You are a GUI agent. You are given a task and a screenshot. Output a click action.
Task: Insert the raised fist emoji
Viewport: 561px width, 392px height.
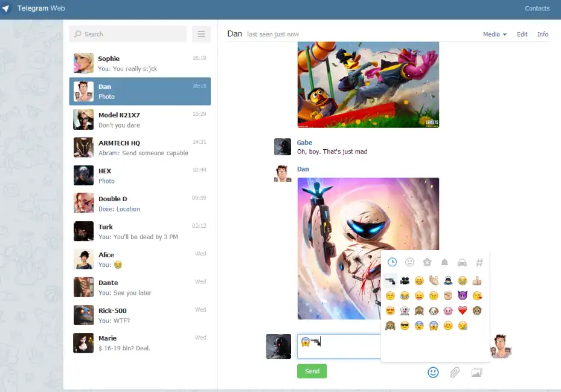(x=448, y=296)
